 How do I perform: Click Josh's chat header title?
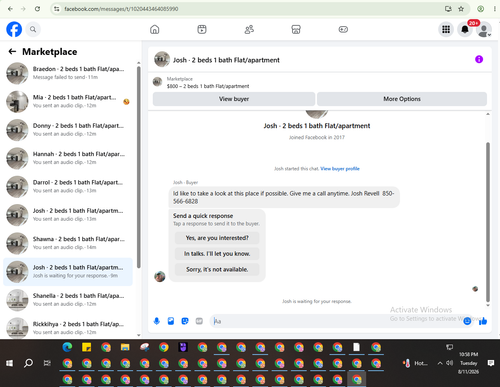click(x=226, y=60)
